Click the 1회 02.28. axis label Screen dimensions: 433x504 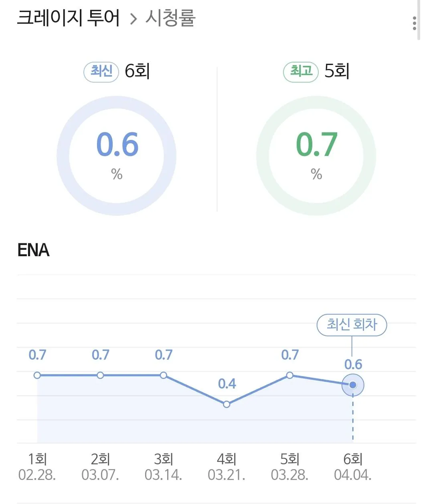pos(37,467)
